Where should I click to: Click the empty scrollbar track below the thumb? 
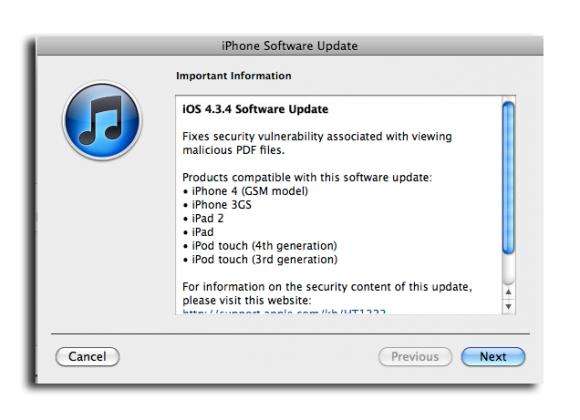tap(509, 269)
